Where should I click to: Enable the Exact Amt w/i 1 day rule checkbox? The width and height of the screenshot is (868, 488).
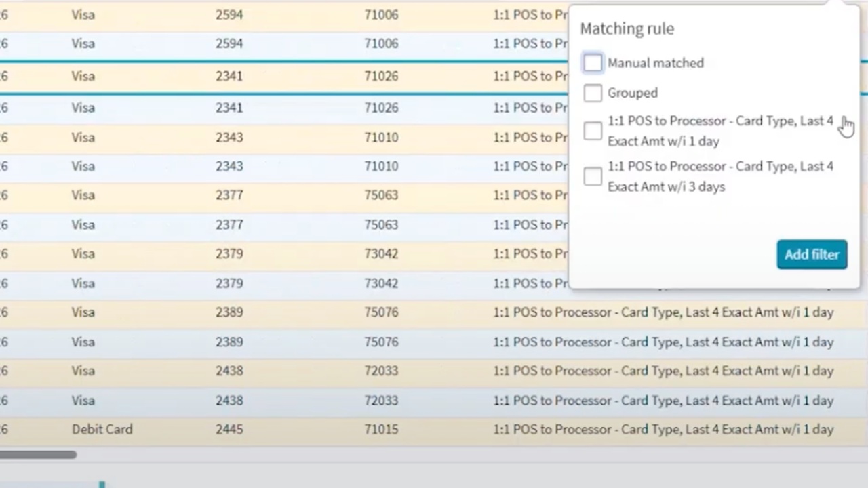(x=593, y=131)
